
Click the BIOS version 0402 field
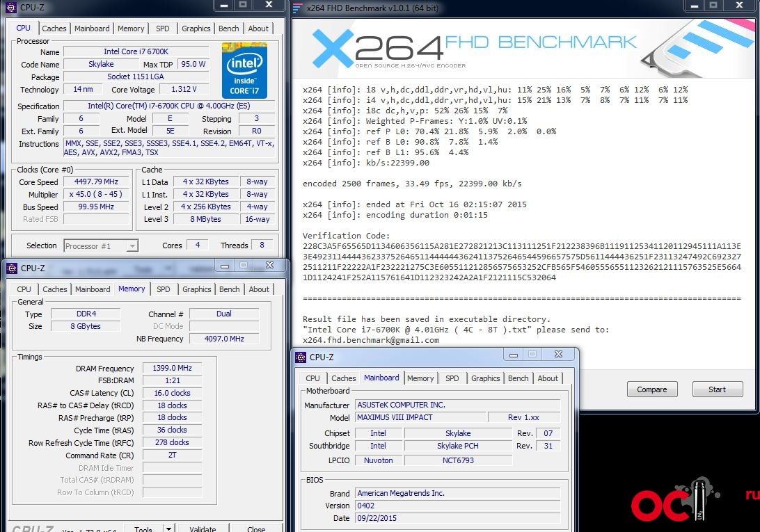click(458, 506)
